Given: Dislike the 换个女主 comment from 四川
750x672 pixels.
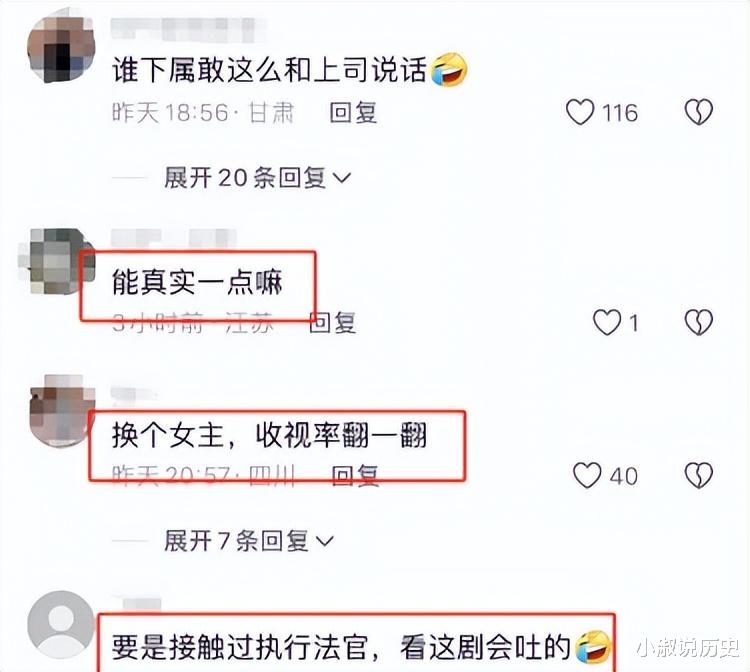Looking at the screenshot, I should click(698, 475).
